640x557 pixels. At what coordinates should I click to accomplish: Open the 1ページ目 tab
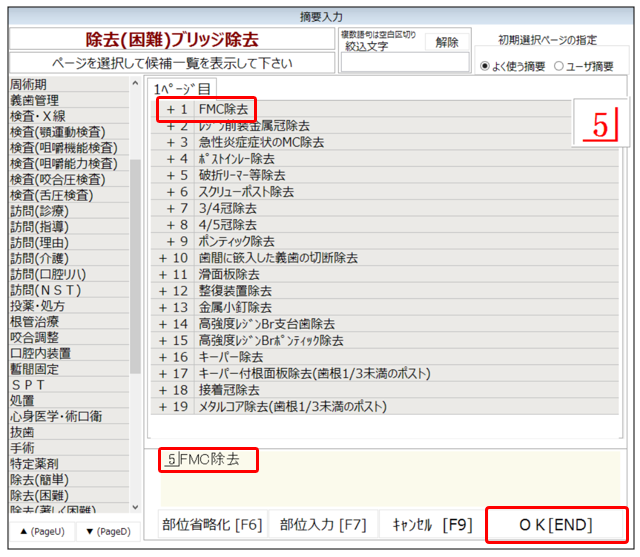point(182,88)
